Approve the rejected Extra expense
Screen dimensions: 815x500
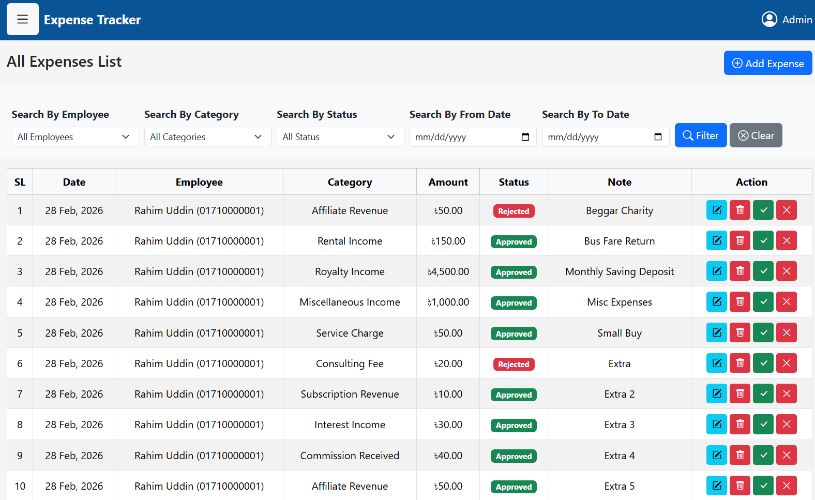click(x=763, y=363)
